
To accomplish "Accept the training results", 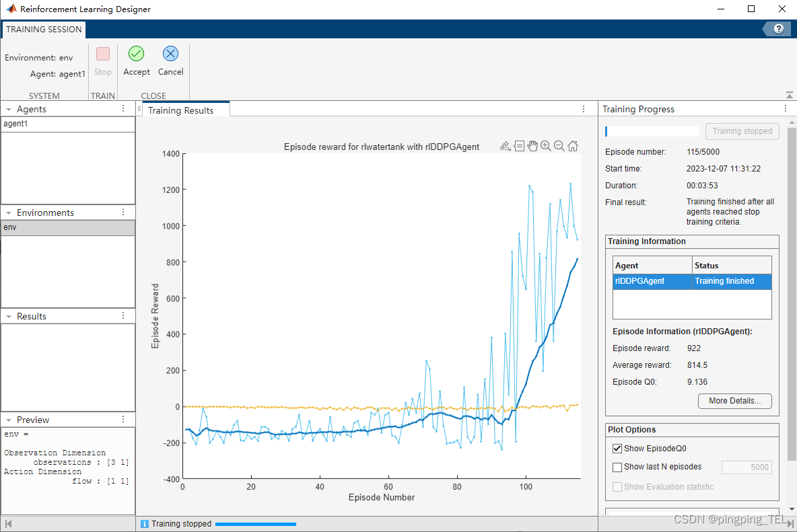I will tap(136, 61).
